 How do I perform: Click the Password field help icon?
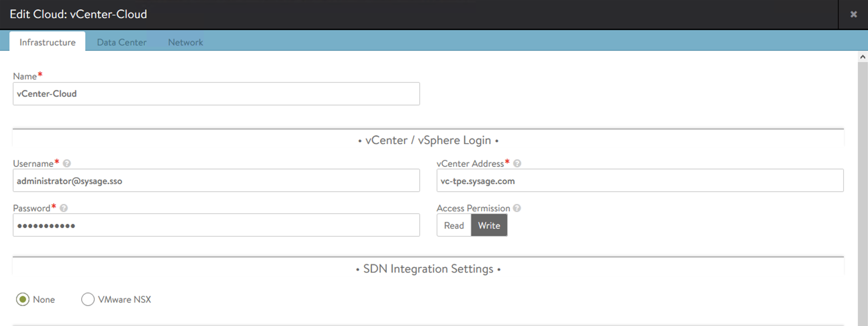(x=64, y=208)
